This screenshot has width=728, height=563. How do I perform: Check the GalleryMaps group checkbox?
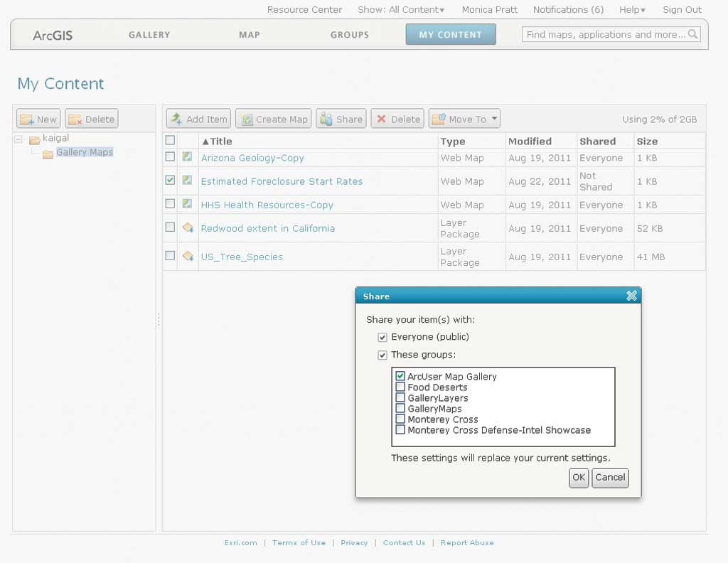(400, 408)
